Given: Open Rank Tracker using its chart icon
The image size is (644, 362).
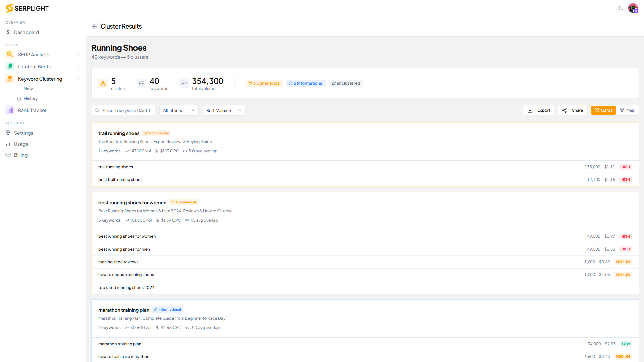Looking at the screenshot, I should click(9, 110).
